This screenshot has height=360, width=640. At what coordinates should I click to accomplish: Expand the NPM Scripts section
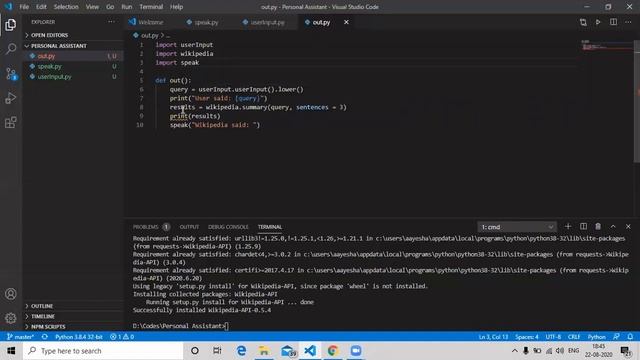(x=48, y=327)
